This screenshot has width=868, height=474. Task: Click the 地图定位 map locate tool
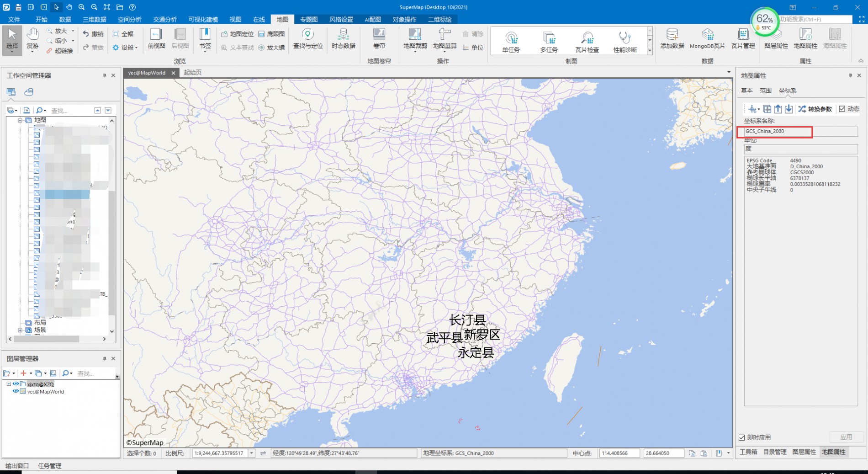[x=237, y=34]
